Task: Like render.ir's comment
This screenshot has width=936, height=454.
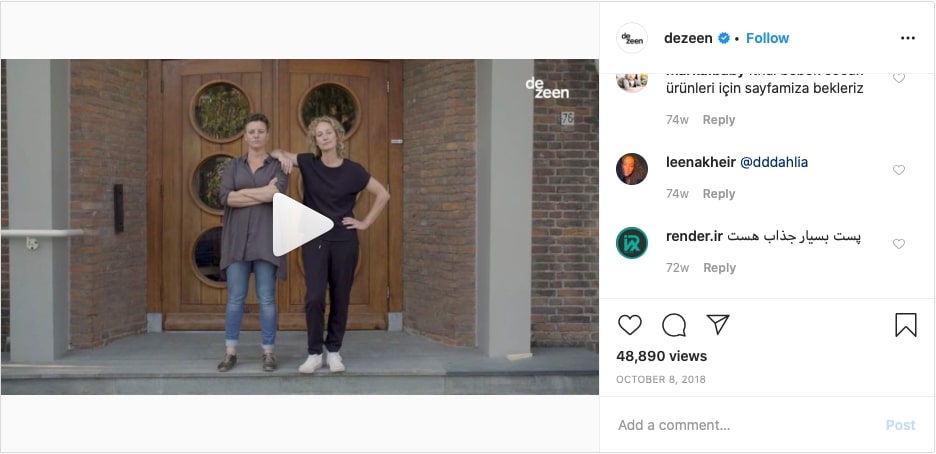Action: [898, 244]
